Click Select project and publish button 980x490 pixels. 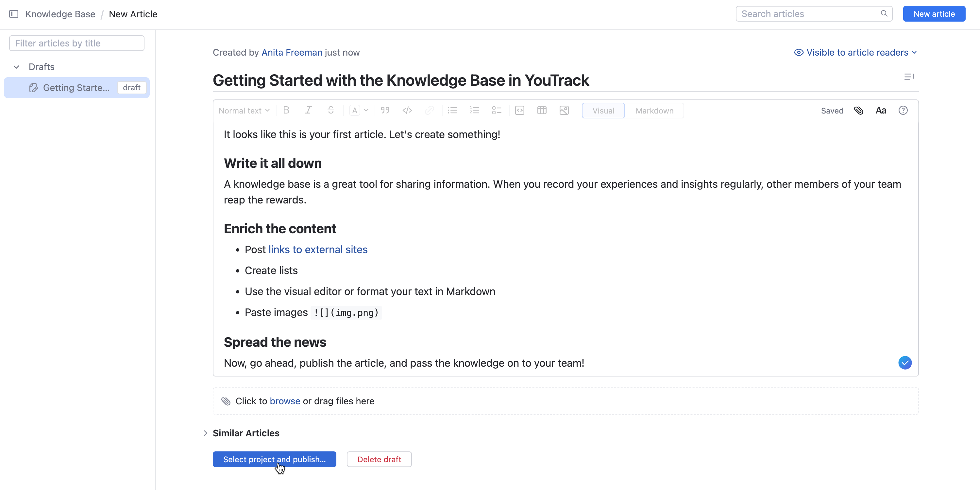point(274,459)
